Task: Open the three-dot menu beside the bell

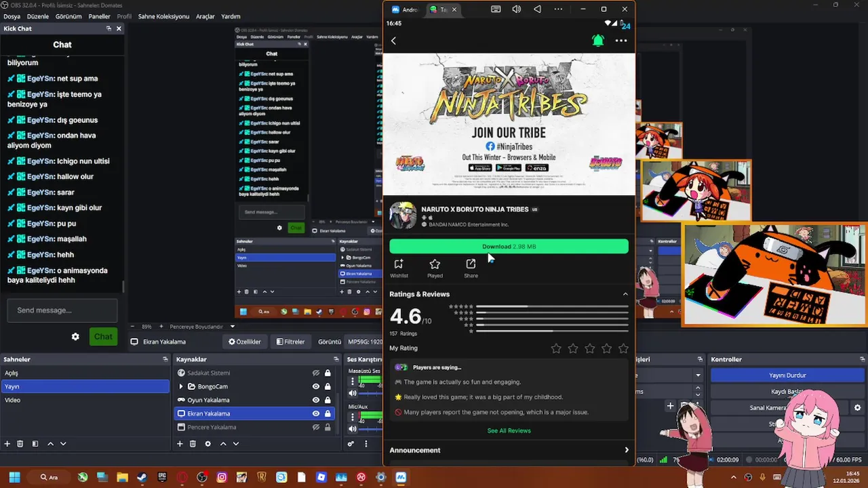Action: pyautogui.click(x=621, y=41)
